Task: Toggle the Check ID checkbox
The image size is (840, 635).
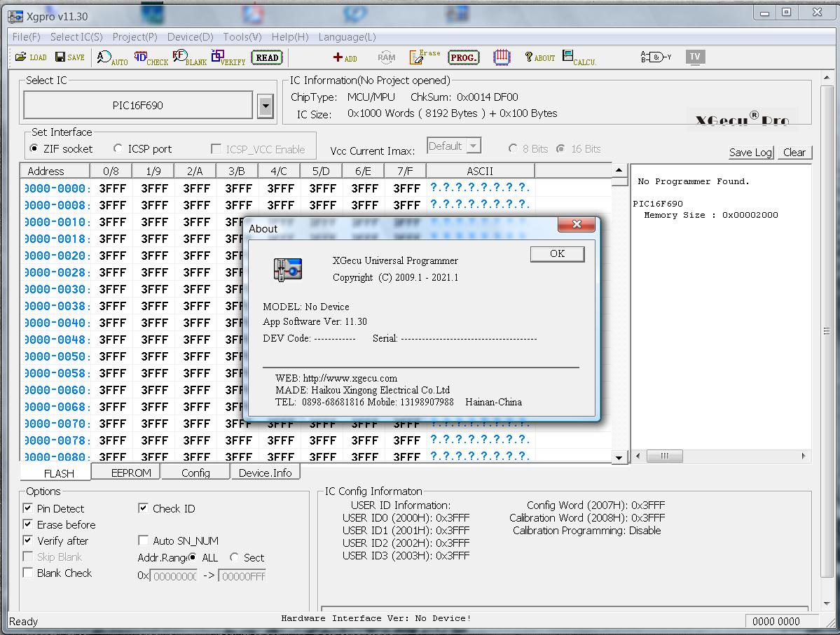Action: (143, 508)
